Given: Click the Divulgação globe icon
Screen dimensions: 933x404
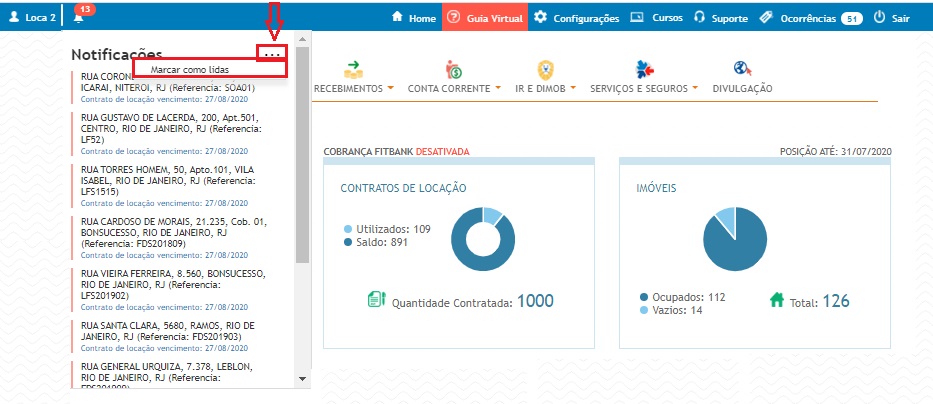Looking at the screenshot, I should point(741,69).
